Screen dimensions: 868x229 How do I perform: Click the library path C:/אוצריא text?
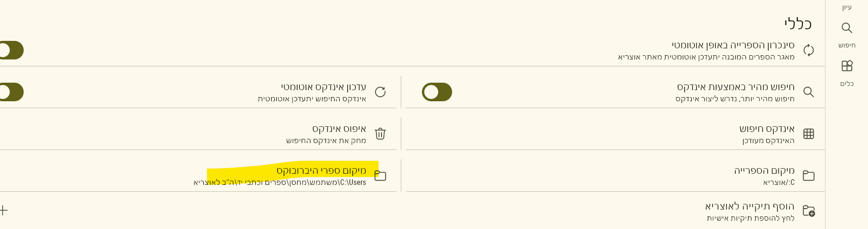(778, 183)
